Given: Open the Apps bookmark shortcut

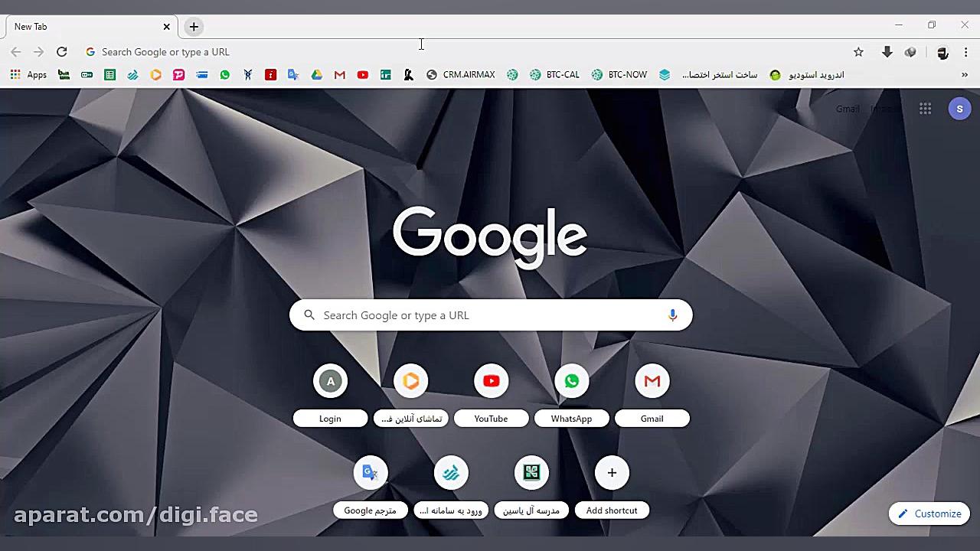Looking at the screenshot, I should coord(28,75).
